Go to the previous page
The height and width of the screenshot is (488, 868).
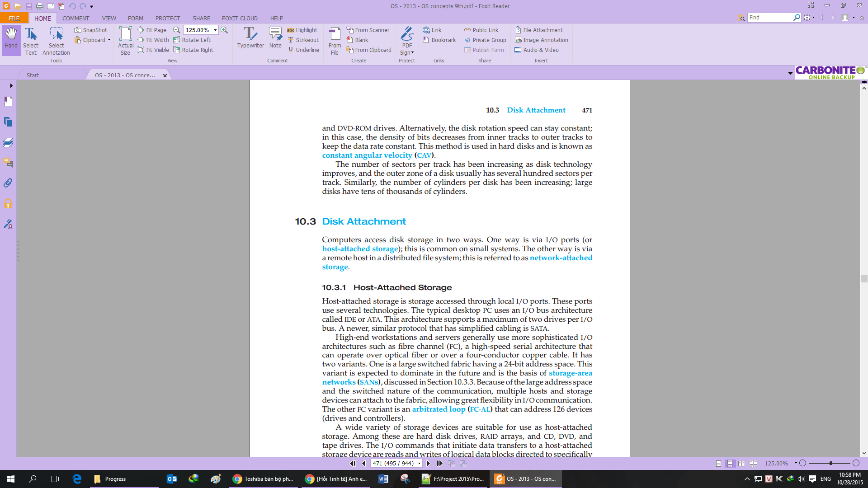point(364,464)
